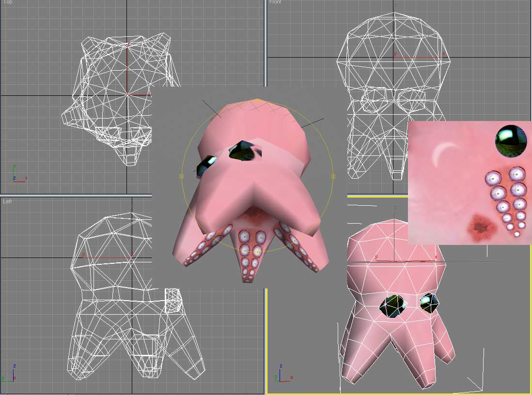
Task: Click the left arc rotate handle square
Action: tap(182, 177)
